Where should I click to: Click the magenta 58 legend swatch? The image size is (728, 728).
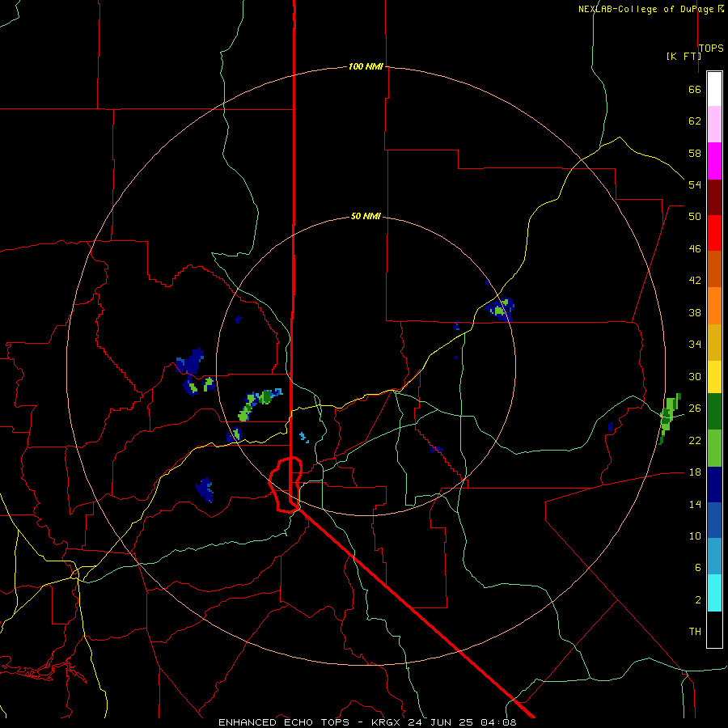tap(714, 161)
